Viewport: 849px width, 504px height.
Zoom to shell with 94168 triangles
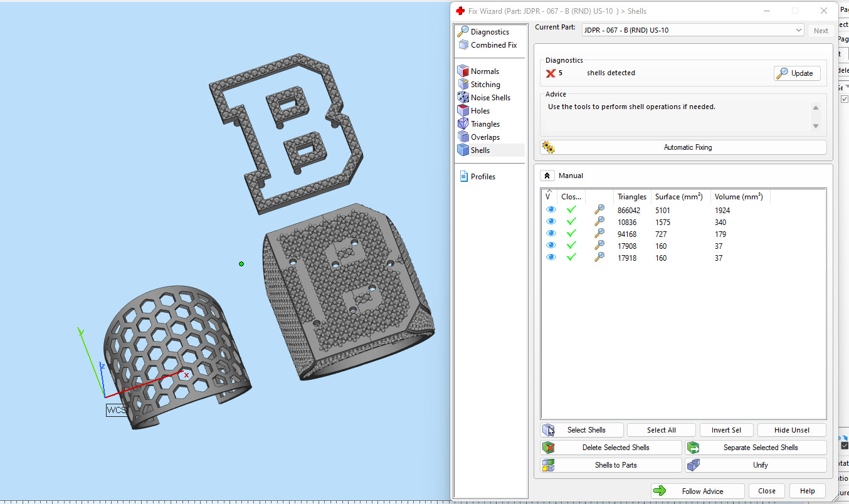tap(599, 234)
